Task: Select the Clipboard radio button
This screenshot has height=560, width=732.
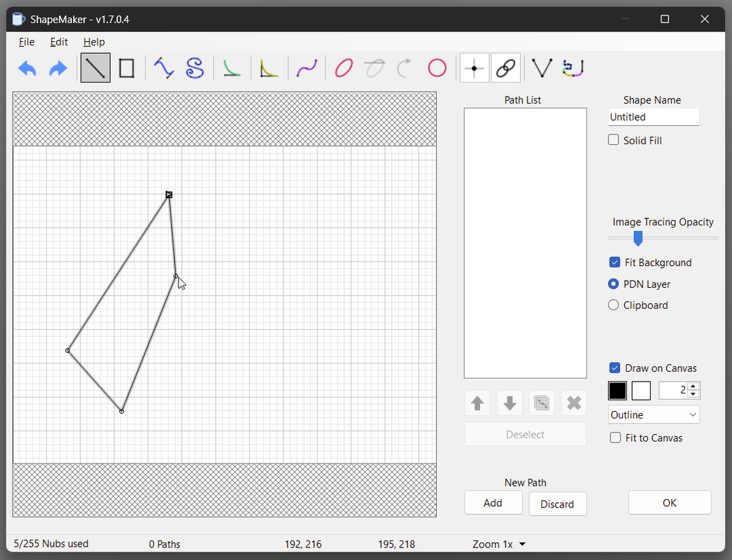Action: point(614,305)
